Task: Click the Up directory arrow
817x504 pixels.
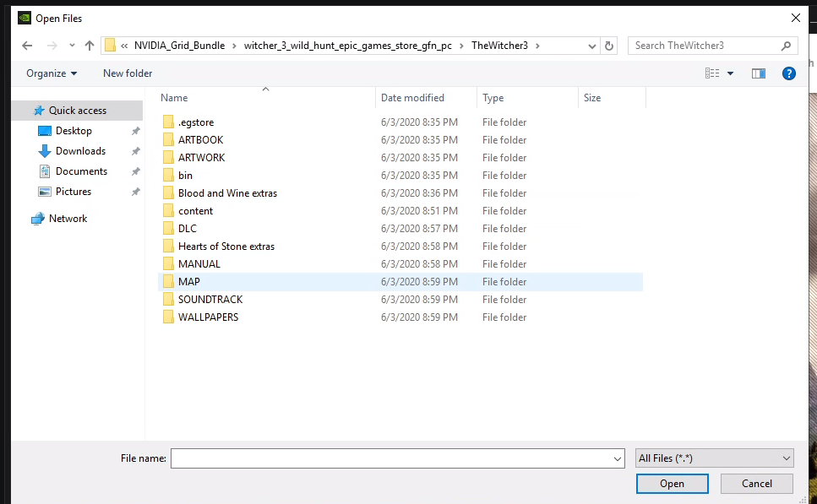Action: pos(90,46)
